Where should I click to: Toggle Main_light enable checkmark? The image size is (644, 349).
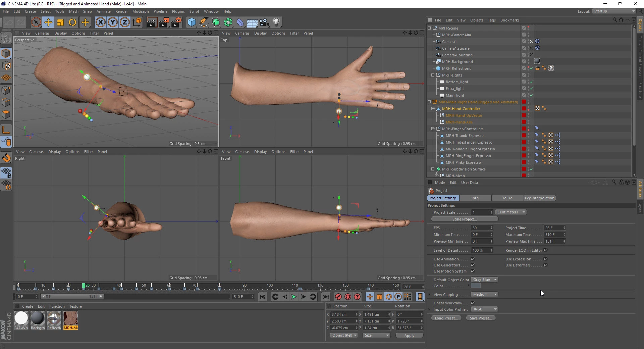pos(532,95)
